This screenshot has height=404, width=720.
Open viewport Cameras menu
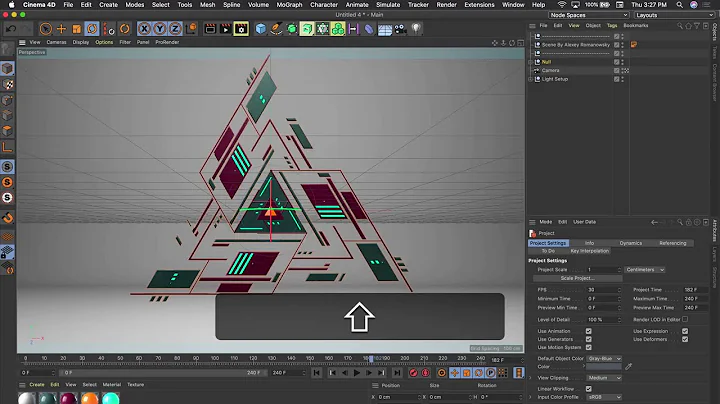click(x=56, y=42)
